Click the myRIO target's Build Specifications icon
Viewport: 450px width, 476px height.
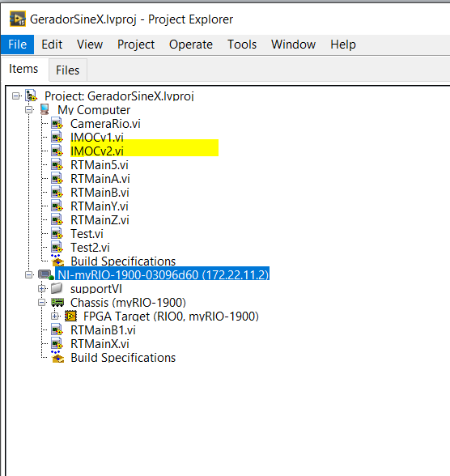(x=57, y=357)
